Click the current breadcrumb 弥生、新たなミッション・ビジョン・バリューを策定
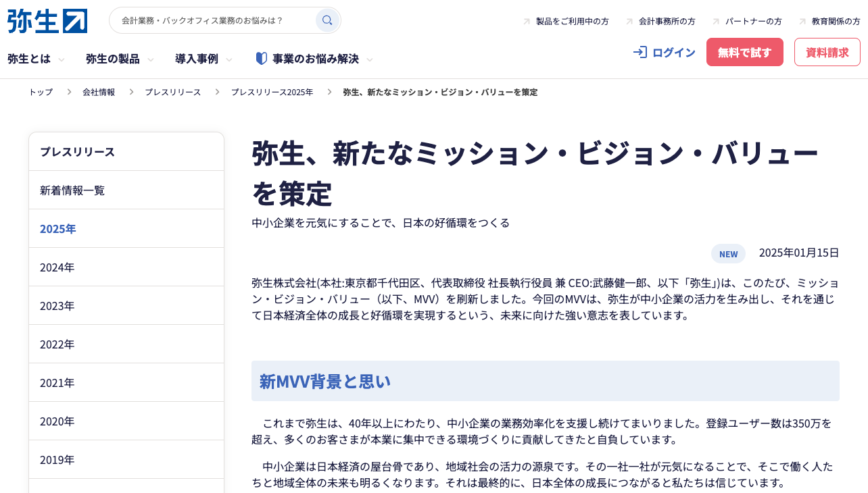The width and height of the screenshot is (868, 493). pyautogui.click(x=440, y=92)
